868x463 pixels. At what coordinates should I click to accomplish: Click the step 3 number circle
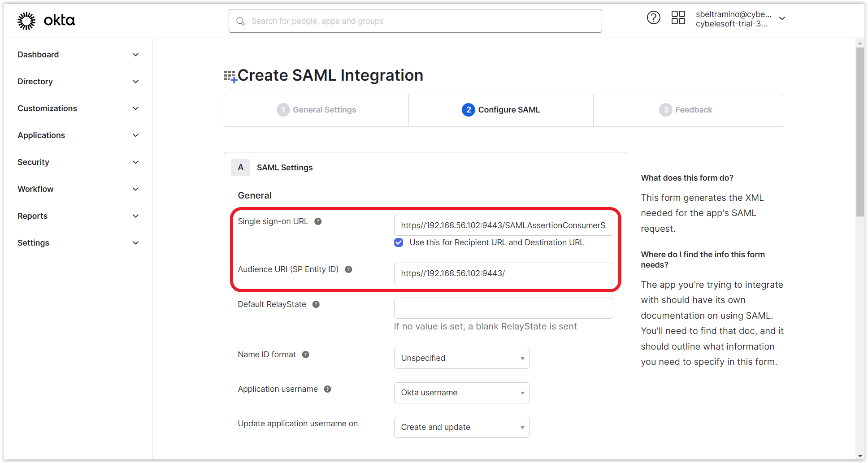tap(665, 110)
